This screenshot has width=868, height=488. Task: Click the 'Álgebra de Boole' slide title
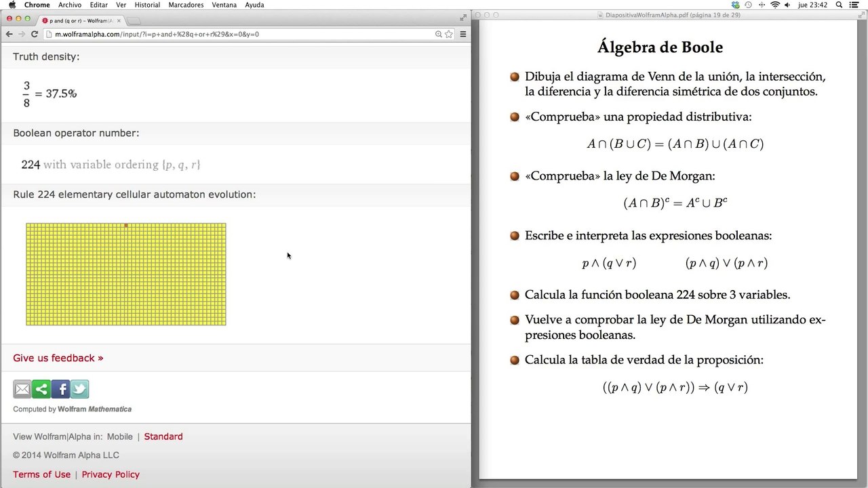(660, 47)
